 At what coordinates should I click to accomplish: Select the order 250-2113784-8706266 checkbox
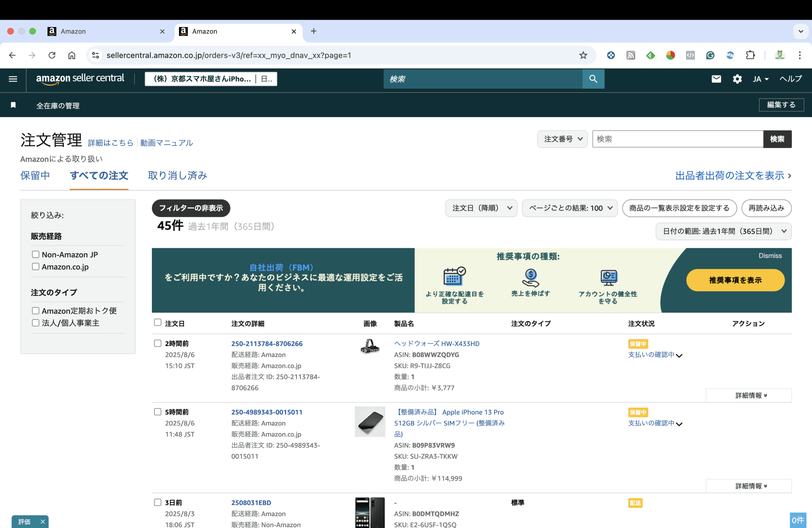pyautogui.click(x=158, y=343)
